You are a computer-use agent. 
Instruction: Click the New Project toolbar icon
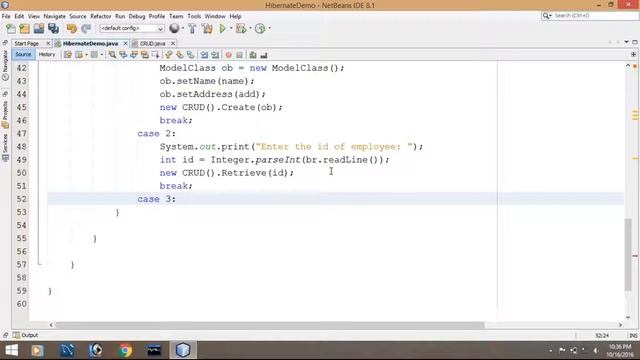click(24, 29)
